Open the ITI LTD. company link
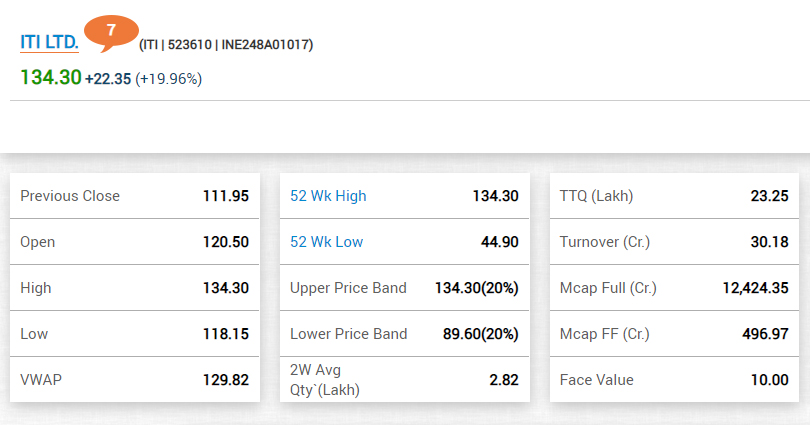Screen dimensions: 810x425 [x=49, y=42]
